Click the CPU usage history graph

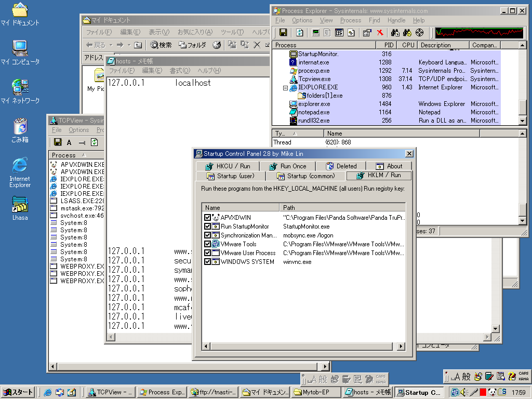click(479, 33)
